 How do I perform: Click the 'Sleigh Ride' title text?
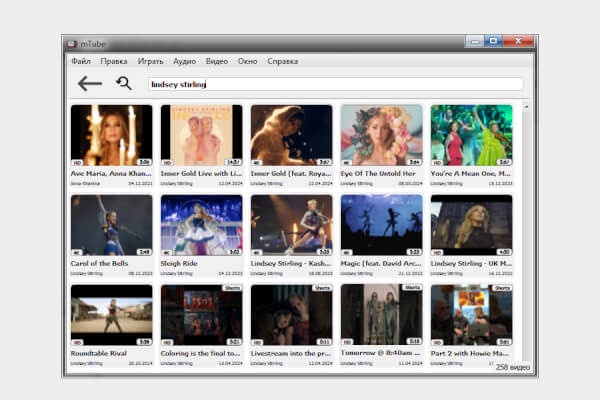point(179,263)
